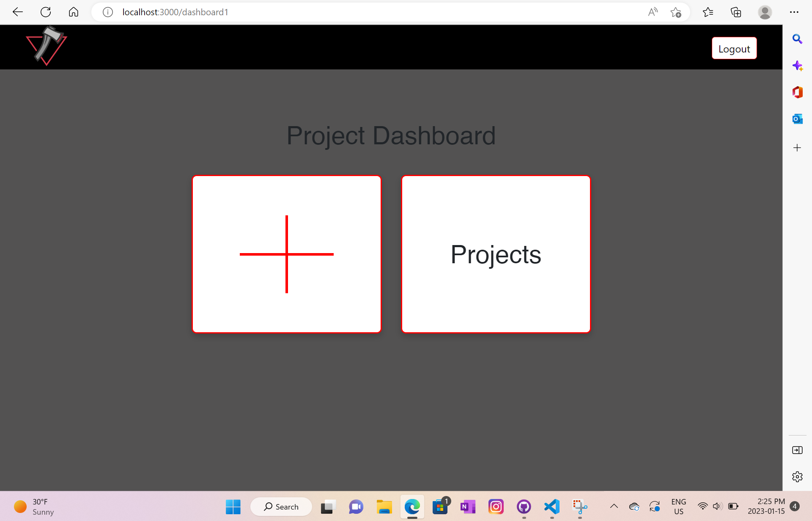
Task: Click sidebar add plus icon
Action: tap(797, 148)
